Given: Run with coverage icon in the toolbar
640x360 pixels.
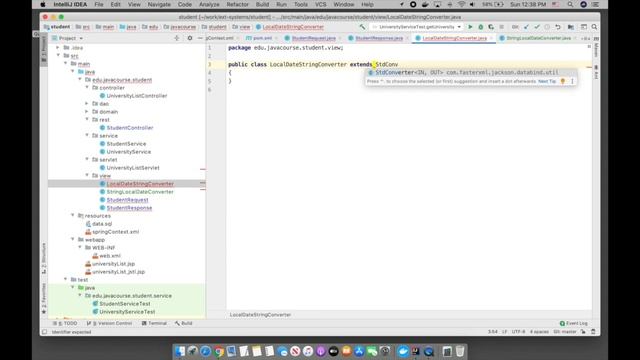Looking at the screenshot, I should [491, 27].
